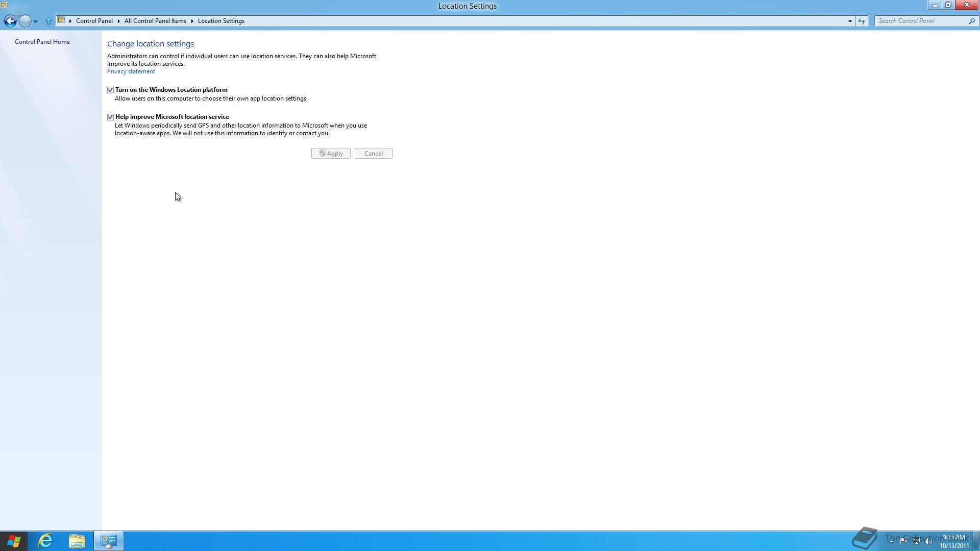The image size is (980, 551).
Task: Click the Start button
Action: coord(14,541)
